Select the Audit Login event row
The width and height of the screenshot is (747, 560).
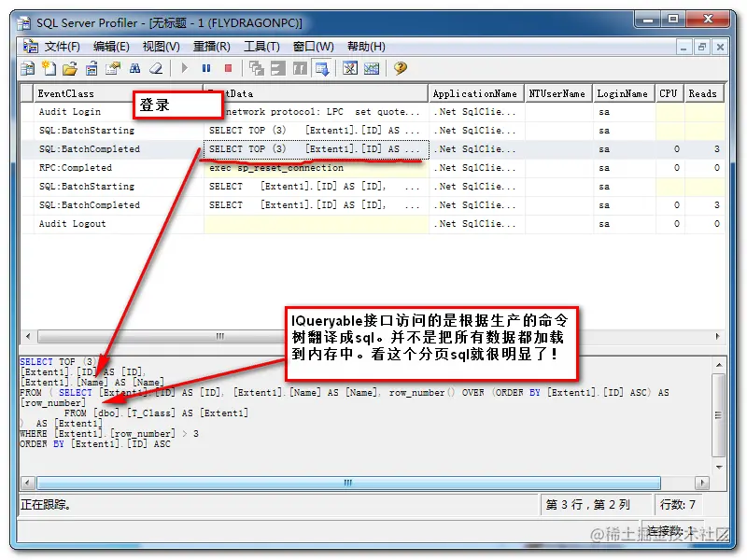click(x=373, y=112)
